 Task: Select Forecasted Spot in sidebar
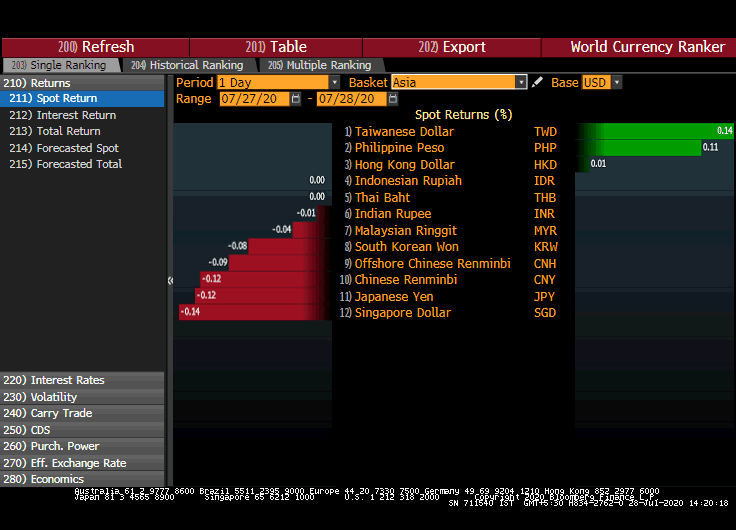77,148
